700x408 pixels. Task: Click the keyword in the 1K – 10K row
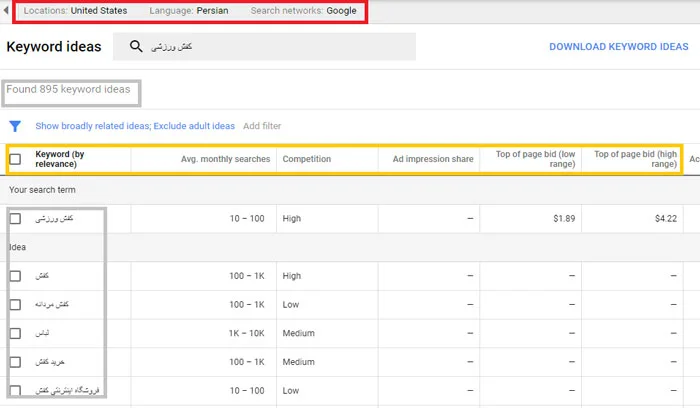click(x=42, y=333)
